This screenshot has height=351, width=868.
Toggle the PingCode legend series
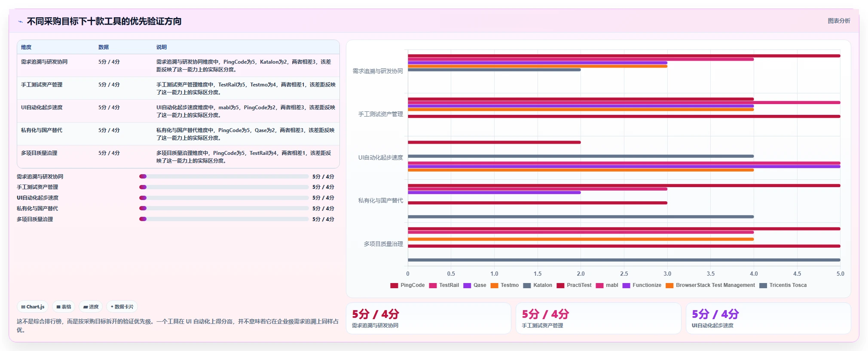(x=407, y=285)
